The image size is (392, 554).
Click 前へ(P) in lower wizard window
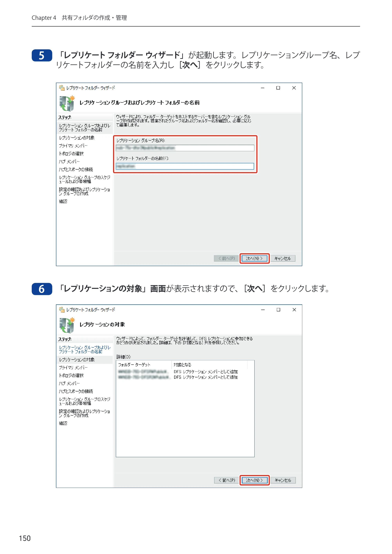coord(226,480)
